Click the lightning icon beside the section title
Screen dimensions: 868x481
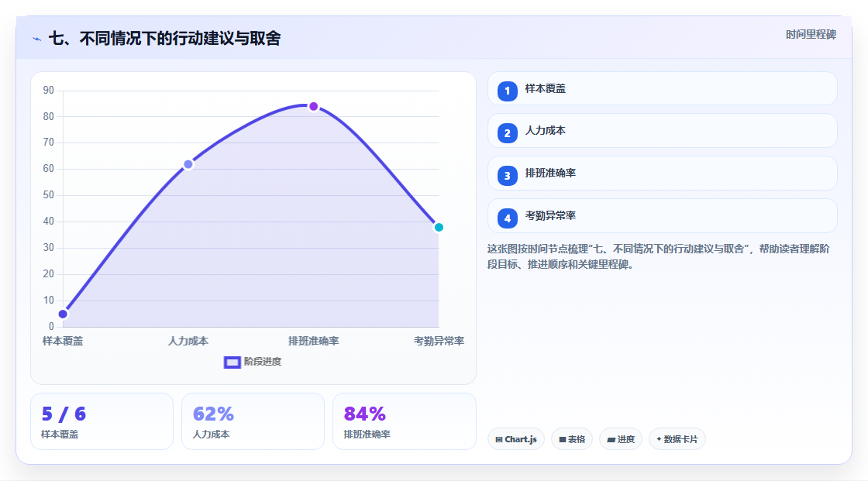(x=37, y=39)
